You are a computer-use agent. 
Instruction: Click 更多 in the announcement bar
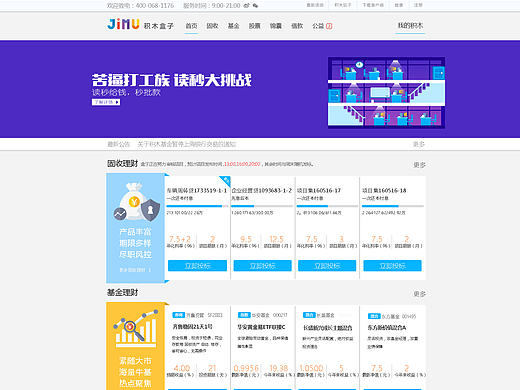(419, 144)
